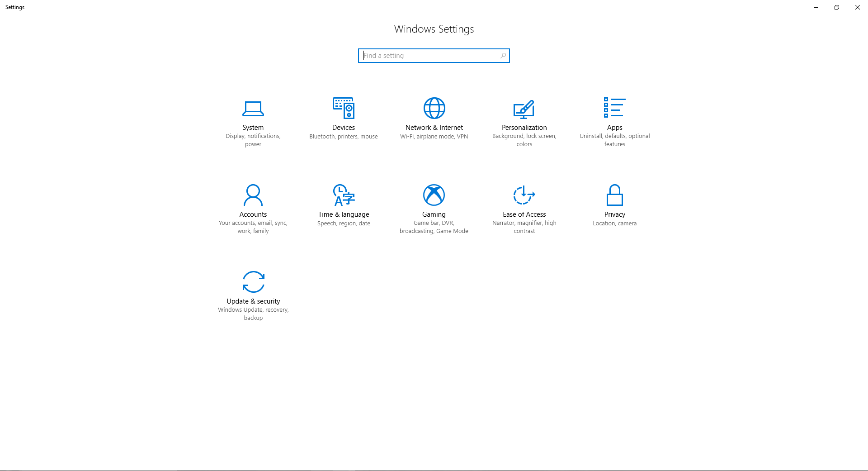Open the Network & Internet globe icon
The image size is (868, 471).
click(x=434, y=108)
